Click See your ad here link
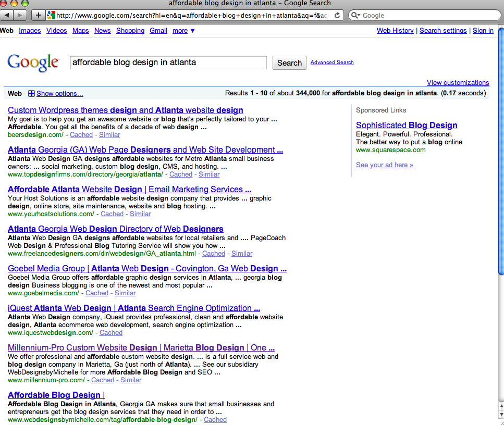Screen dimensions: 504x425 click(x=385, y=165)
